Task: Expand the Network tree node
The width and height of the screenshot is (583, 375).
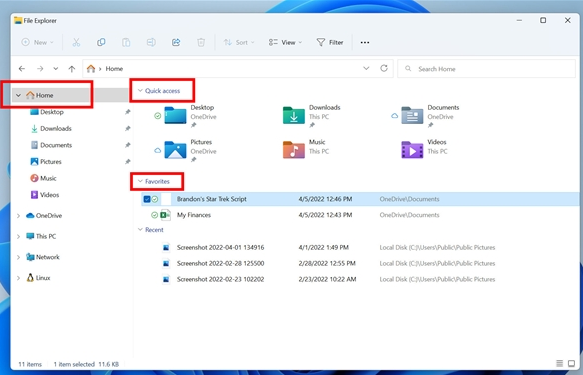Action: click(x=18, y=257)
